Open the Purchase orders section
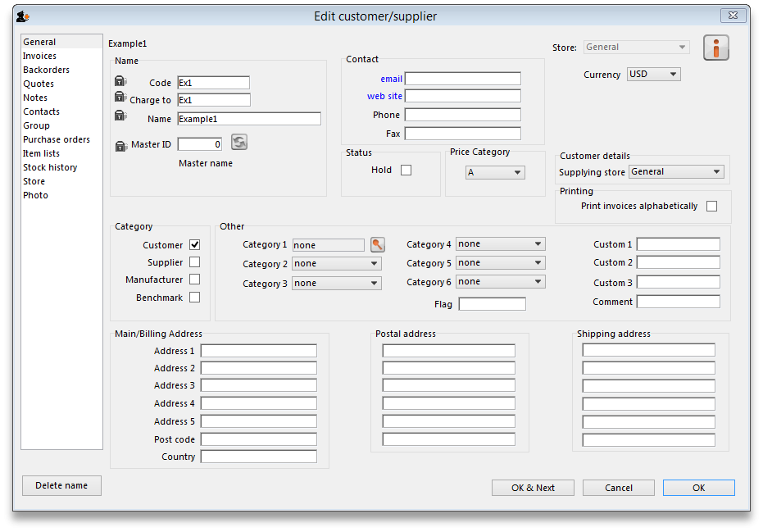The width and height of the screenshot is (763, 532). pyautogui.click(x=56, y=139)
